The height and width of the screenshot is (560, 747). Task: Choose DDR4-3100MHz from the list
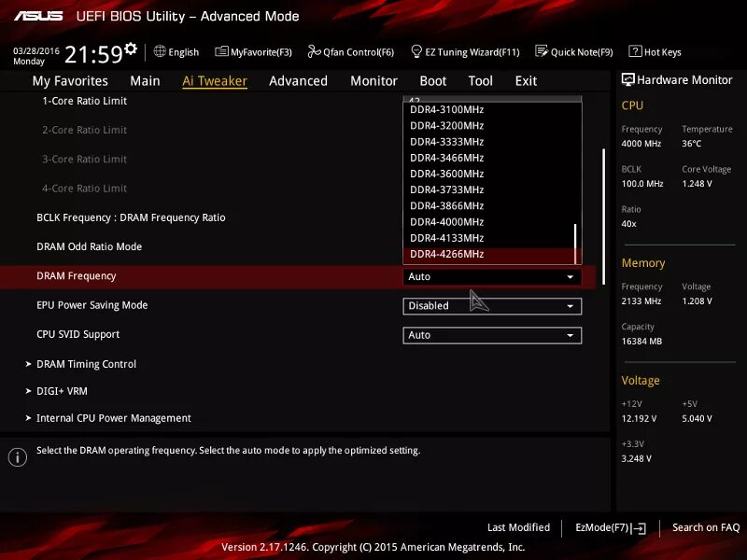pyautogui.click(x=488, y=109)
